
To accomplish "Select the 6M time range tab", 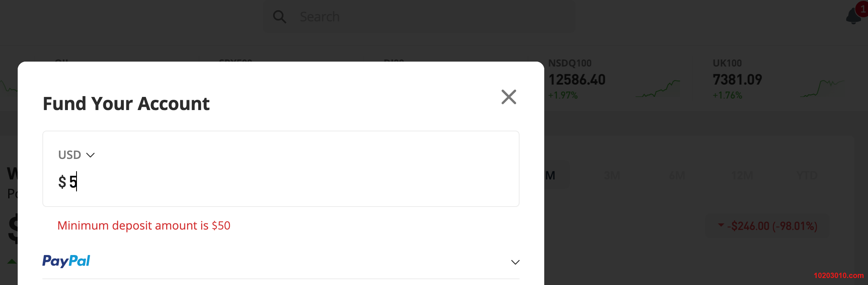I will [x=677, y=176].
